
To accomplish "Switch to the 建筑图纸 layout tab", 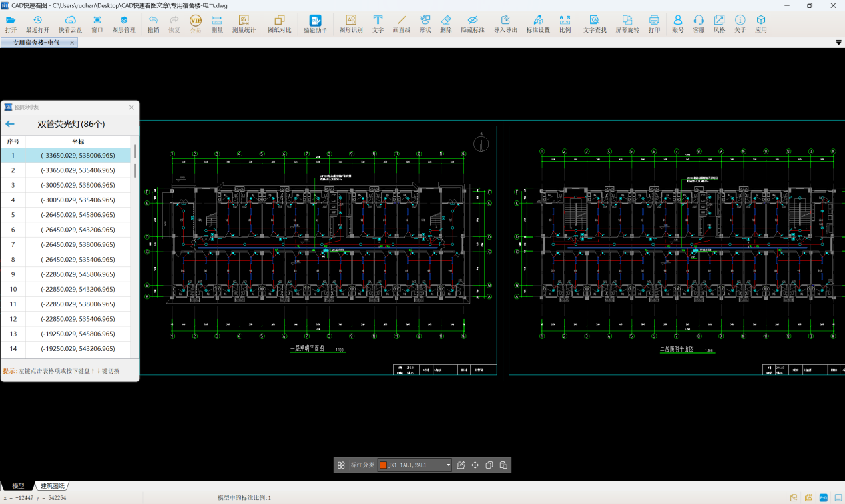I will point(53,486).
